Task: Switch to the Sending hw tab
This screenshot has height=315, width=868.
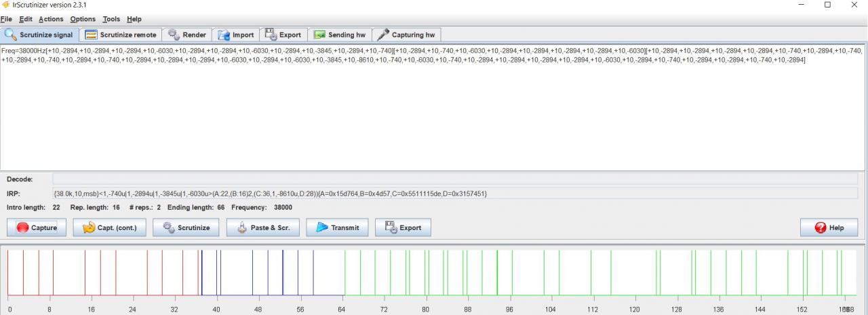Action: tap(340, 35)
